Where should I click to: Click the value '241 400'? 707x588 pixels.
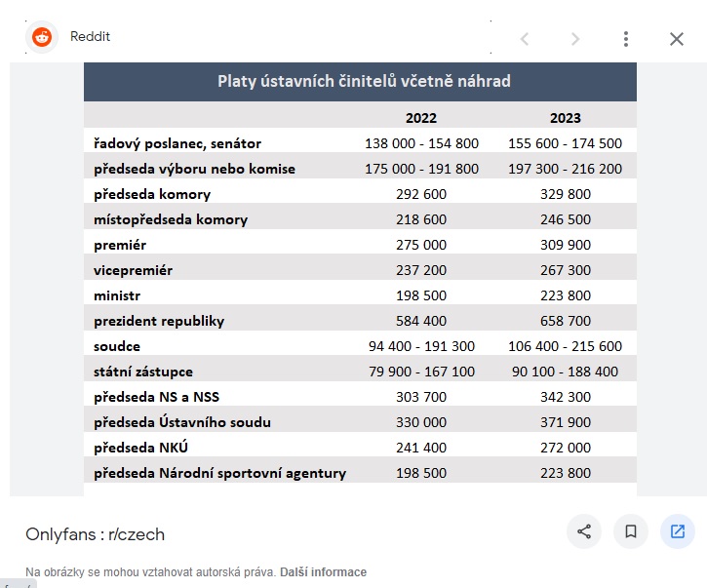(421, 448)
